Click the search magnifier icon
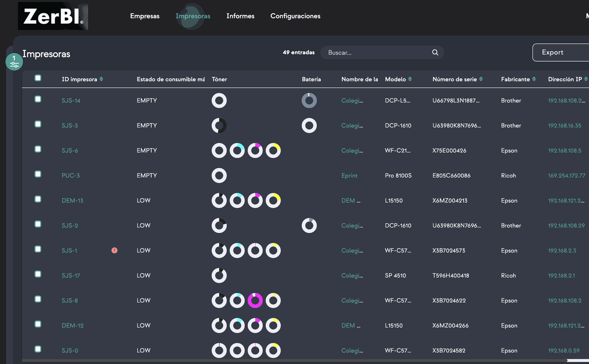The image size is (589, 364). (x=435, y=52)
